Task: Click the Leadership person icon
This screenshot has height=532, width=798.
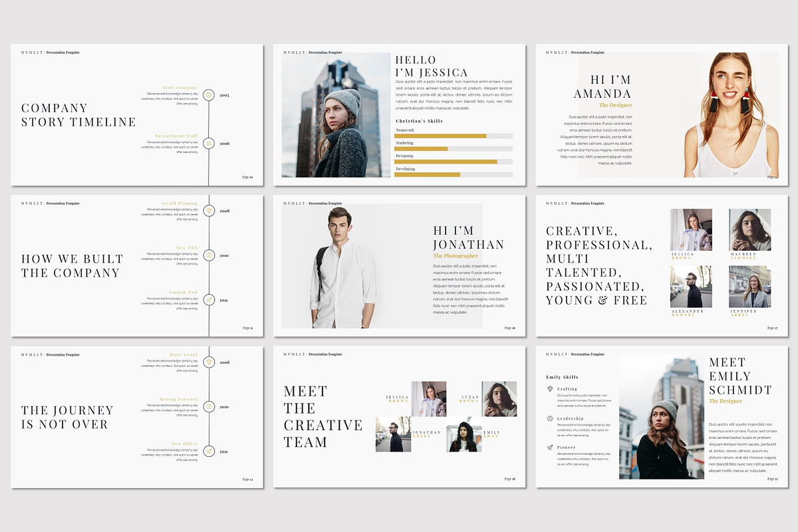Action: point(550,418)
